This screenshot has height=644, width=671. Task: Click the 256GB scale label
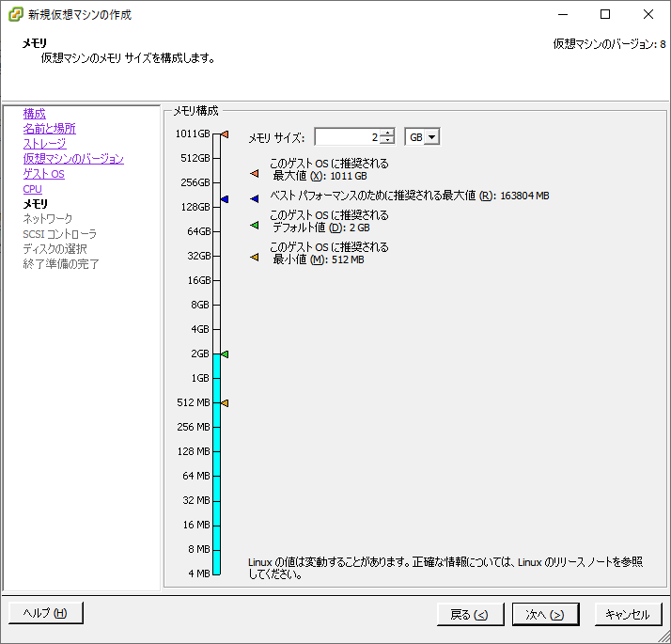point(195,182)
